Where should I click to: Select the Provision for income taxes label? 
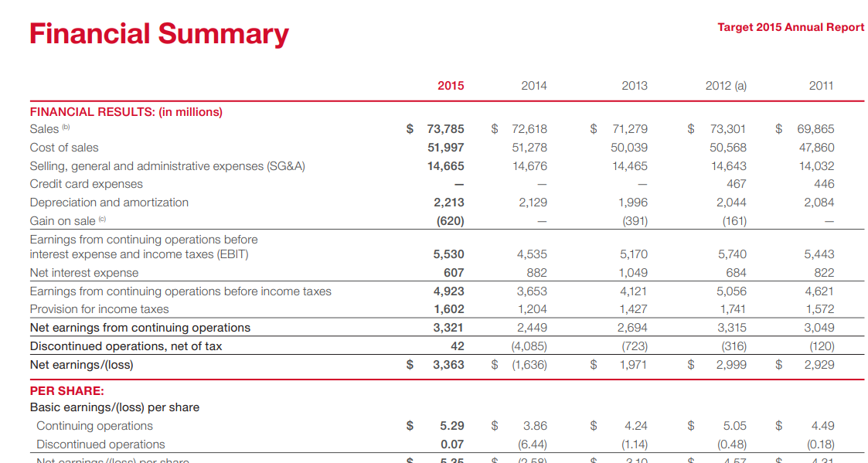tap(100, 309)
